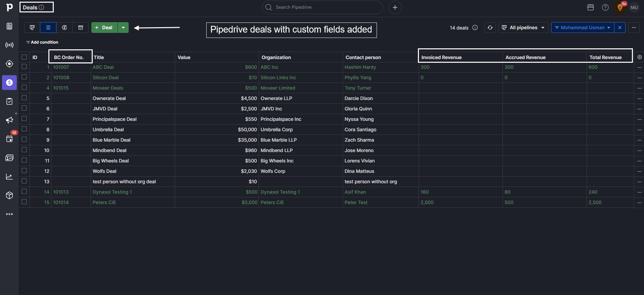Click the refresh deals list icon

tap(490, 28)
